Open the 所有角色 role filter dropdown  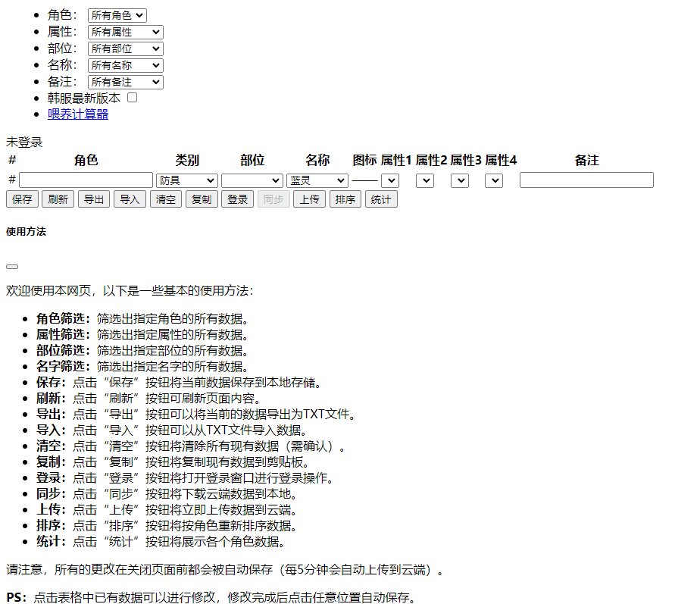[x=117, y=15]
